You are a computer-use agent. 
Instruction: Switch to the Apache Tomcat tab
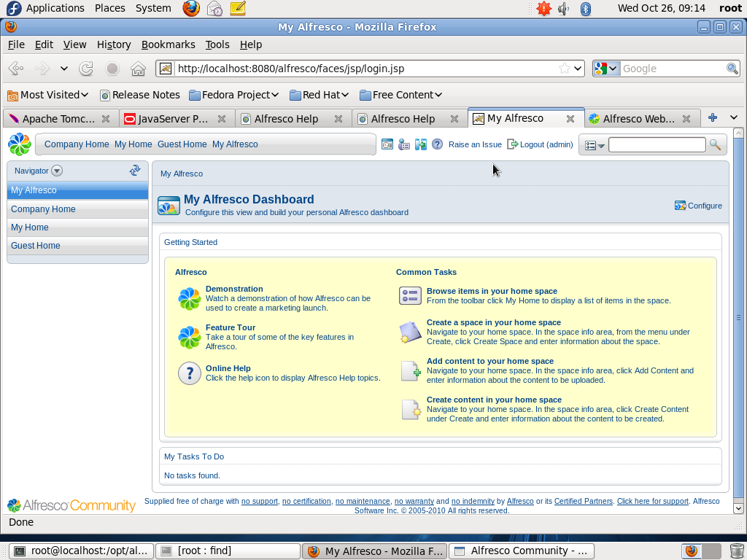(60, 119)
